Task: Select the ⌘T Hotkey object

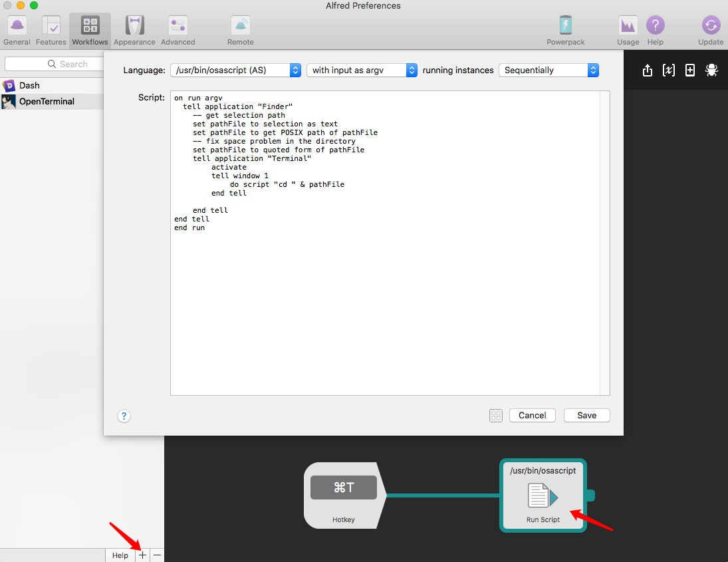Action: [344, 495]
